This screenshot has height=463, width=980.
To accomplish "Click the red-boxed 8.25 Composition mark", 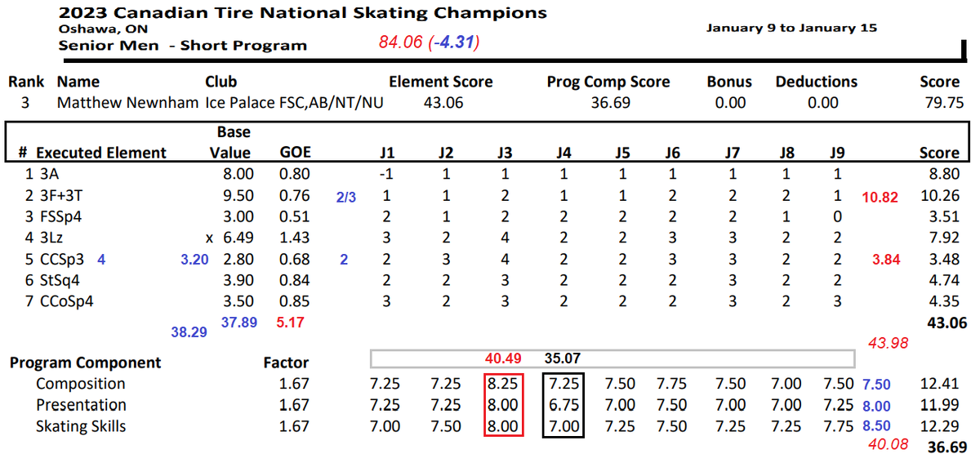I will click(503, 384).
